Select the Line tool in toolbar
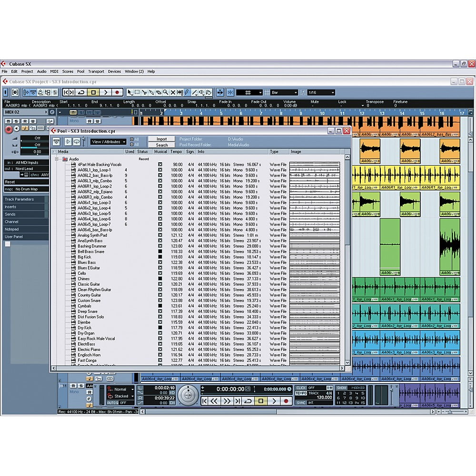Screen dimensions: 476x476 (x=194, y=93)
